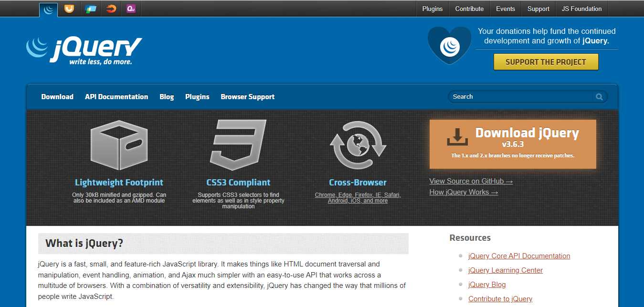Viewport: 644px width, 307px height.
Task: Click the Resources heading
Action: click(470, 238)
